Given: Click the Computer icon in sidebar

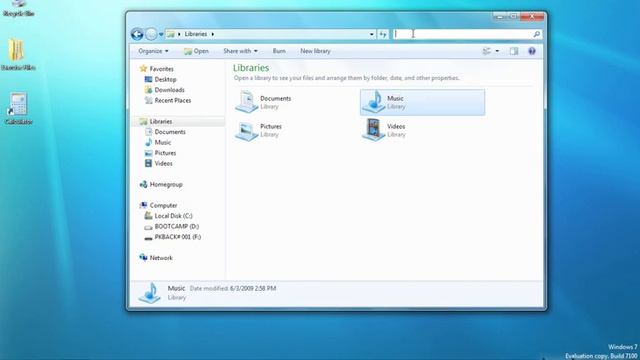Looking at the screenshot, I should pos(143,205).
